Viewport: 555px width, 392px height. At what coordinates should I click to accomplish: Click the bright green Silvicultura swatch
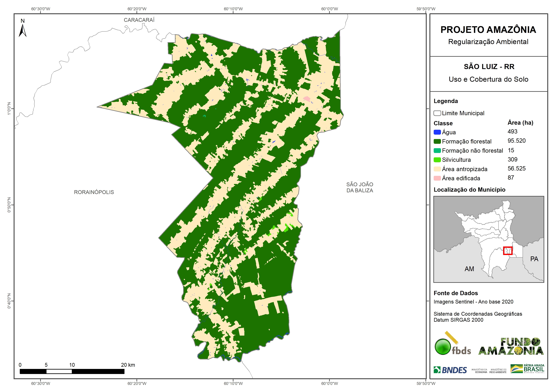(437, 160)
